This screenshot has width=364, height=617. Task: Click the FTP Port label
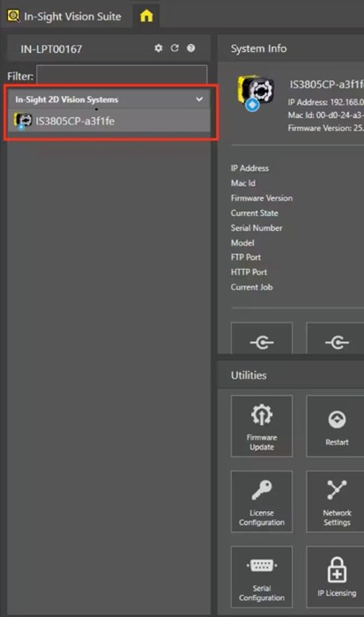[x=246, y=257]
